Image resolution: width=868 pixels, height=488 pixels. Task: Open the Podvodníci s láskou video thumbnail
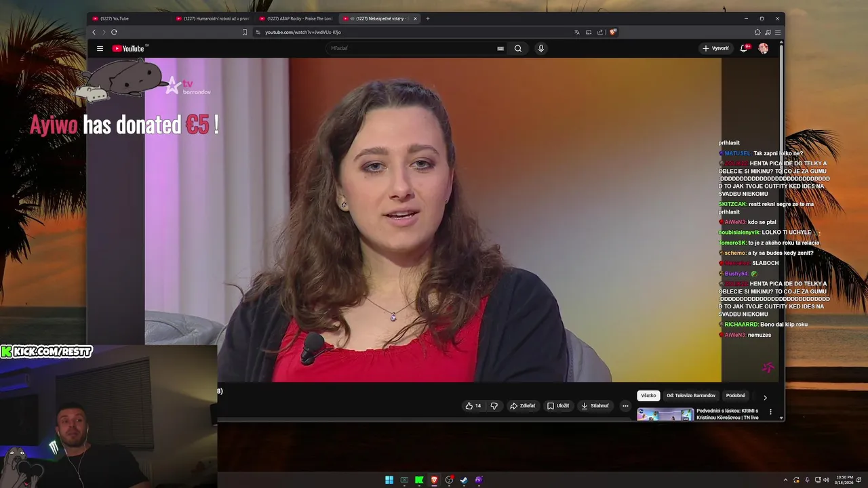coord(665,414)
